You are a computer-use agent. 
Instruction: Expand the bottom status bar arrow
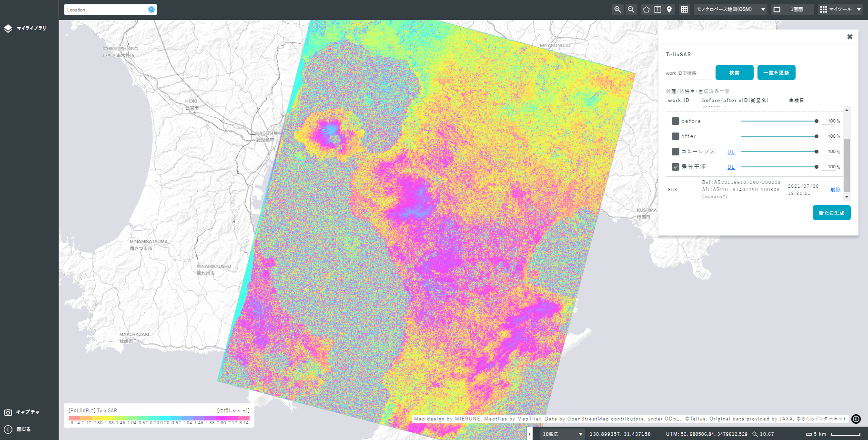coord(530,434)
